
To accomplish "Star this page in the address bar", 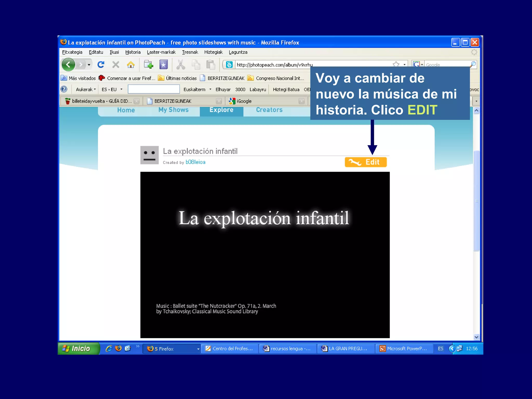I will (x=396, y=64).
